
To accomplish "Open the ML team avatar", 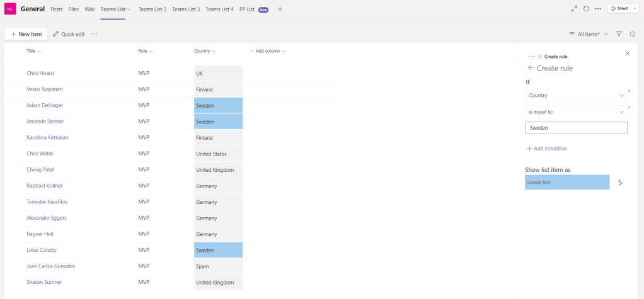I will click(x=10, y=9).
